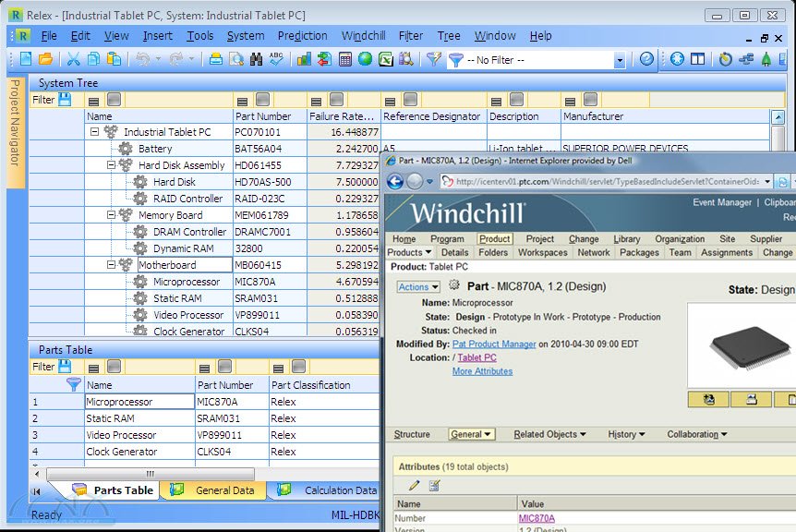Click the Parts Table horizontal scrollbar
The image size is (796, 532).
point(148,474)
